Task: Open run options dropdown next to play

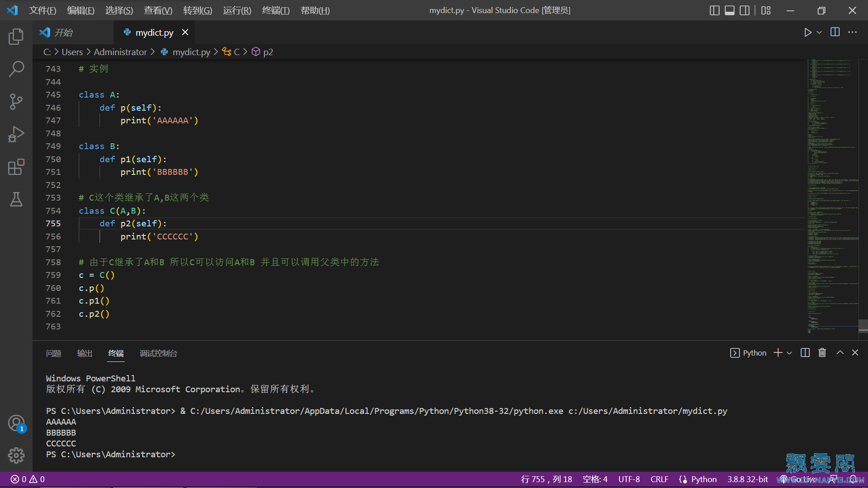Action: coord(819,33)
